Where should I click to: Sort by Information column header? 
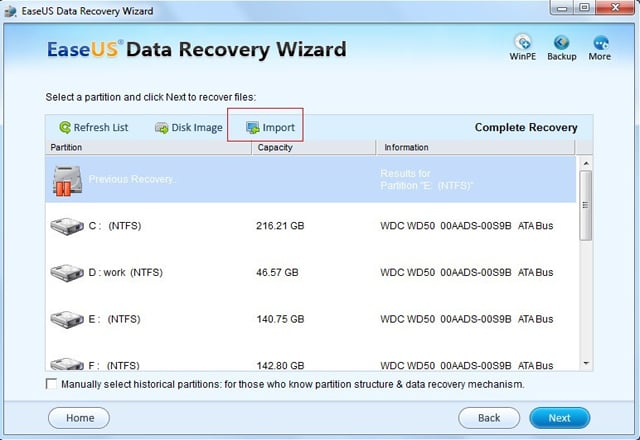pyautogui.click(x=475, y=147)
